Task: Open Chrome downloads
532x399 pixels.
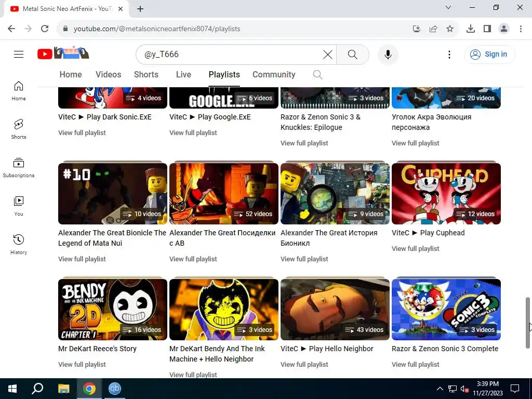Action: 471,29
